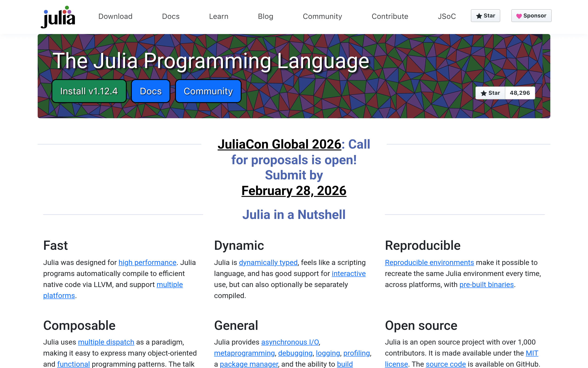588x368 pixels.
Task: Open the Reproducible environments link
Action: 429,262
